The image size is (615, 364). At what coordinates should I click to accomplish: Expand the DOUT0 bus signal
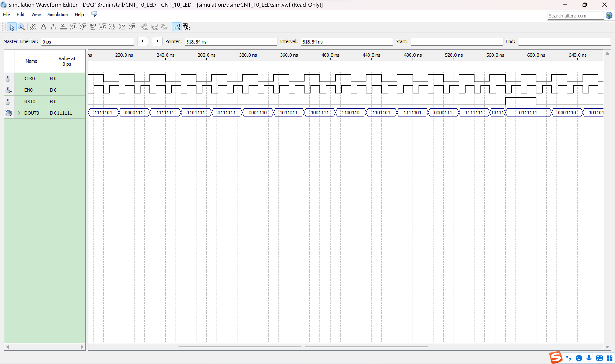coord(19,113)
